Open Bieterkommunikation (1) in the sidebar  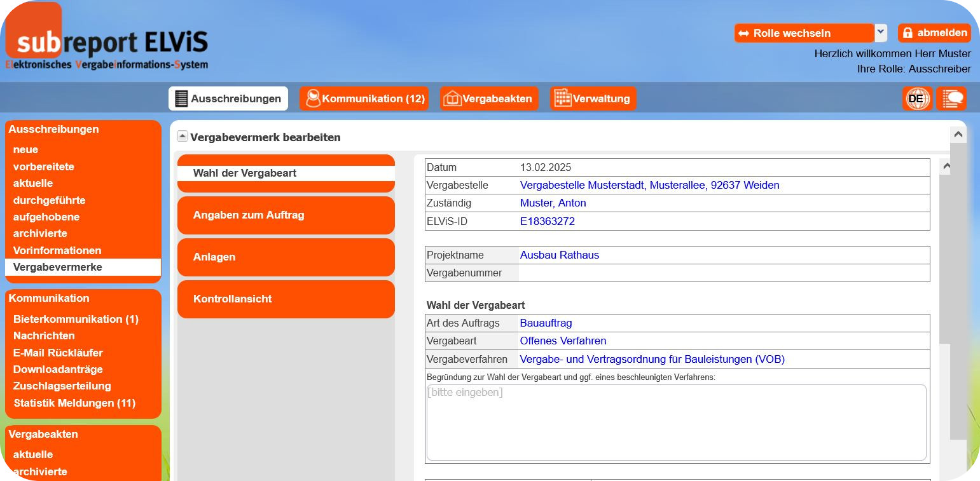(76, 319)
